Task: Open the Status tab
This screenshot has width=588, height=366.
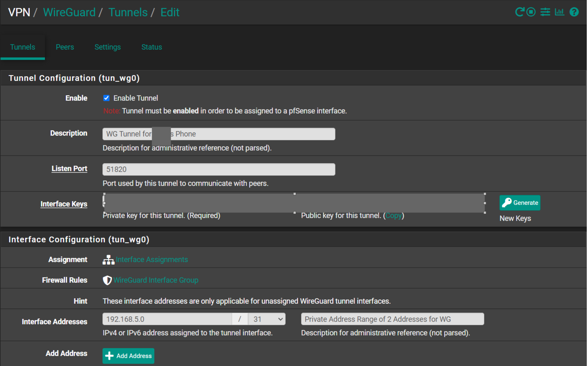Action: (152, 47)
